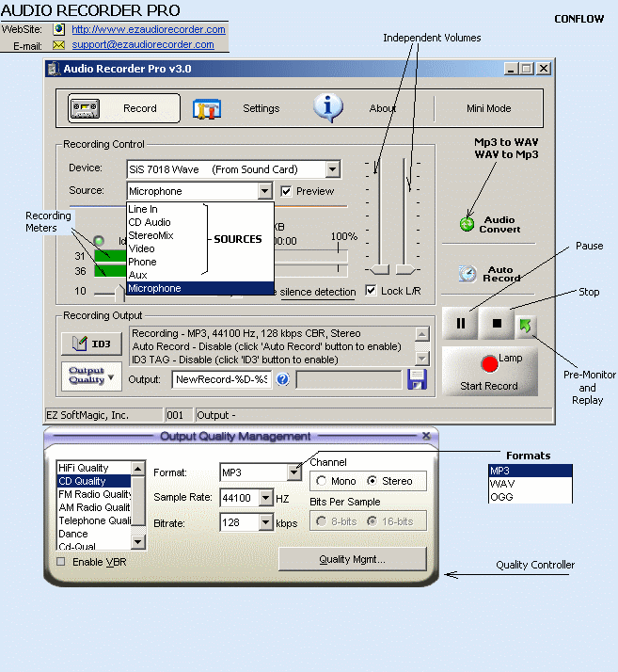This screenshot has height=672, width=618.
Task: Select the 16-bits per sample option
Action: 372,521
